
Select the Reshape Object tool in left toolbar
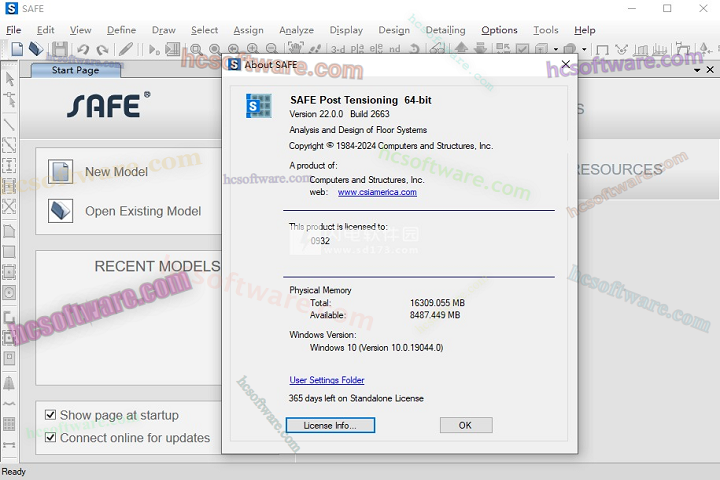point(10,99)
